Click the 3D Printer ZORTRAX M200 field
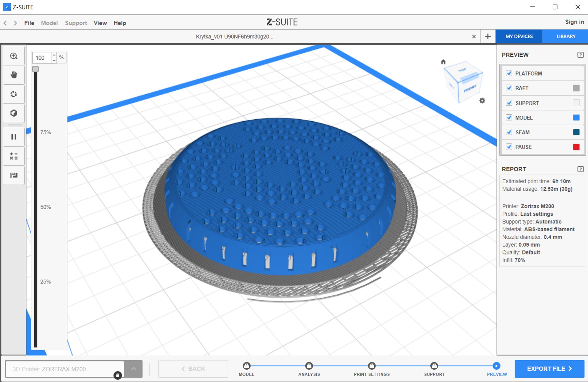Image resolution: width=588 pixels, height=382 pixels. click(65, 369)
